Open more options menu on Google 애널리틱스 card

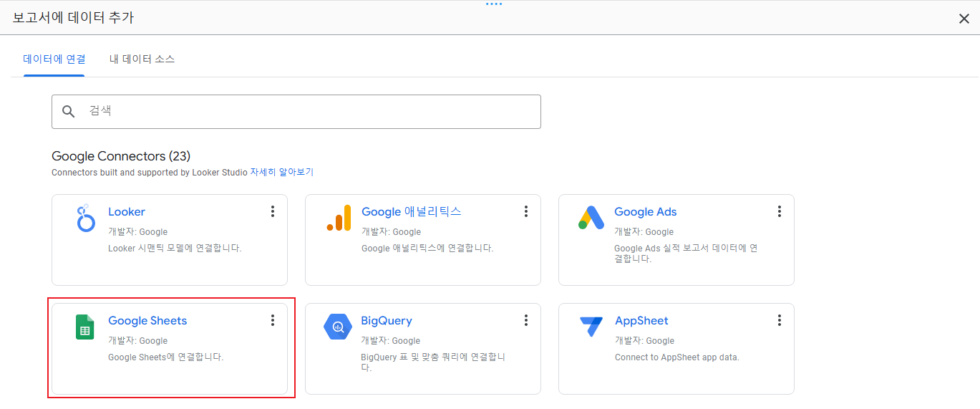(x=526, y=211)
